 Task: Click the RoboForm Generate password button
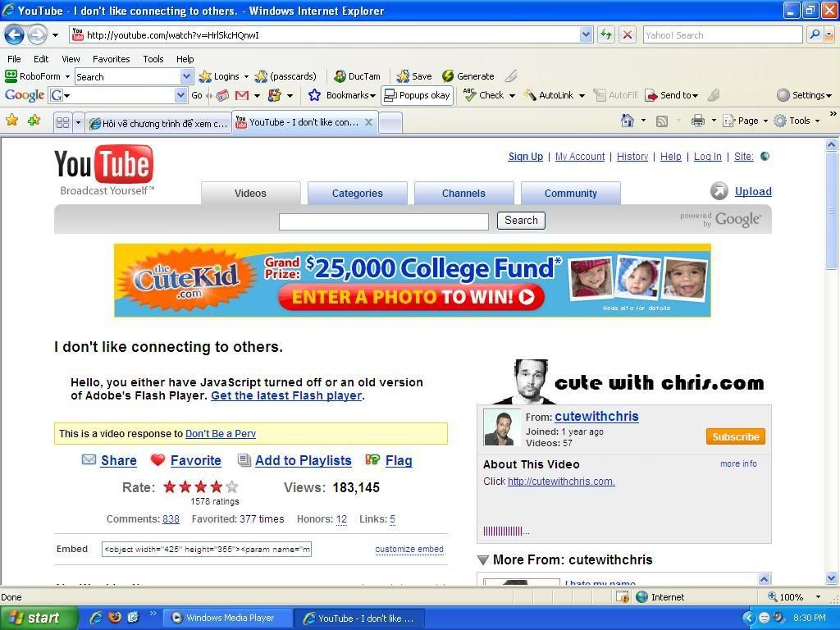pyautogui.click(x=468, y=76)
